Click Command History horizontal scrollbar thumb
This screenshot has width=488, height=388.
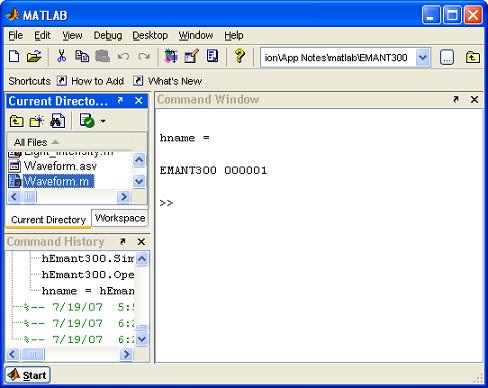point(32,354)
